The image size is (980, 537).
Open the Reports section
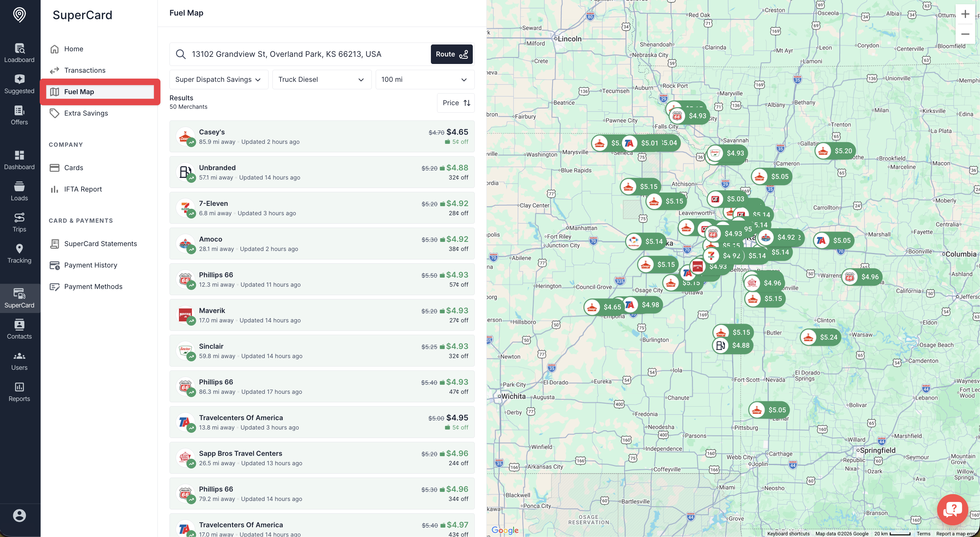(x=19, y=392)
